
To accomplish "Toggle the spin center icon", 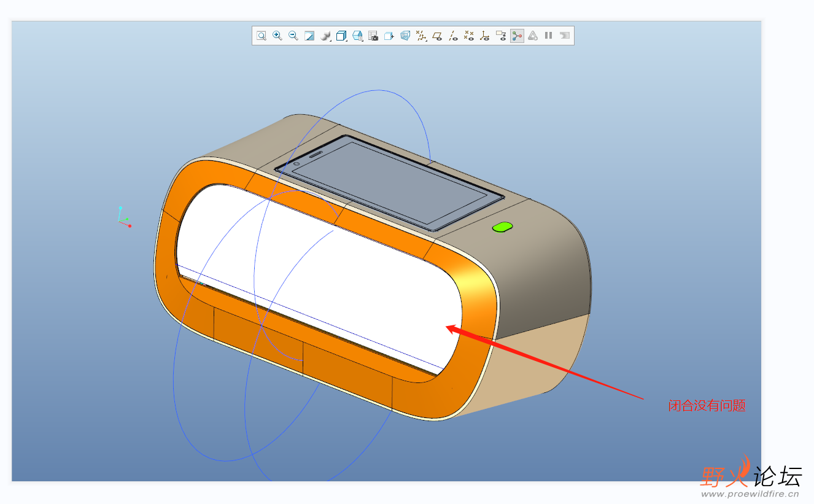I will (517, 36).
